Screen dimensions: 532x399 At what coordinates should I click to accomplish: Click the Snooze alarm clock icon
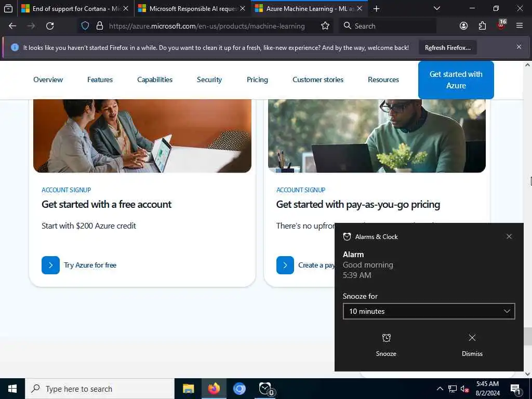pos(386,338)
